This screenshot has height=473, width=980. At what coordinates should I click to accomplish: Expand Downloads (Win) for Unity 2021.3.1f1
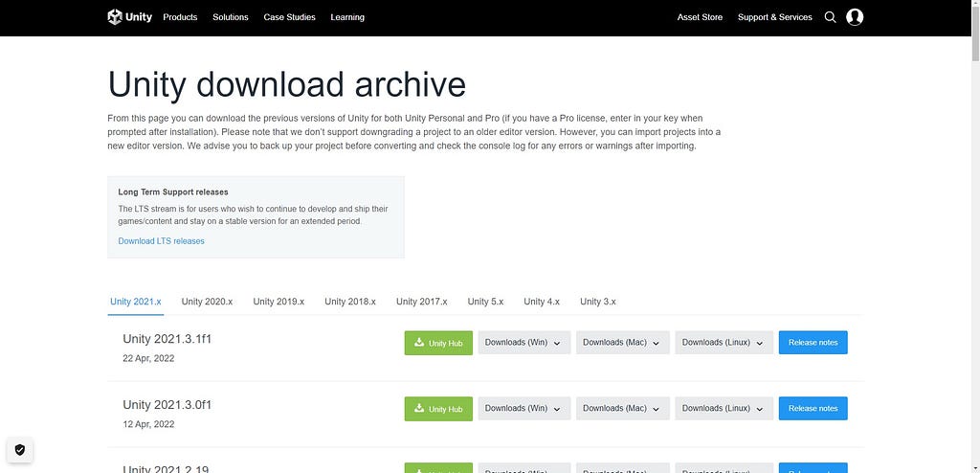pos(524,343)
